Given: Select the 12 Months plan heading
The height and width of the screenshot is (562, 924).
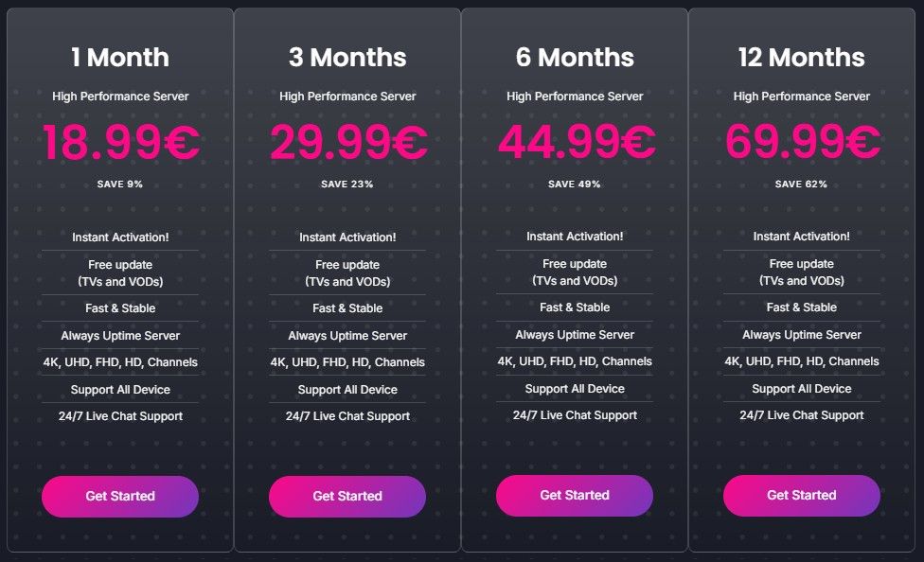Looking at the screenshot, I should (801, 58).
